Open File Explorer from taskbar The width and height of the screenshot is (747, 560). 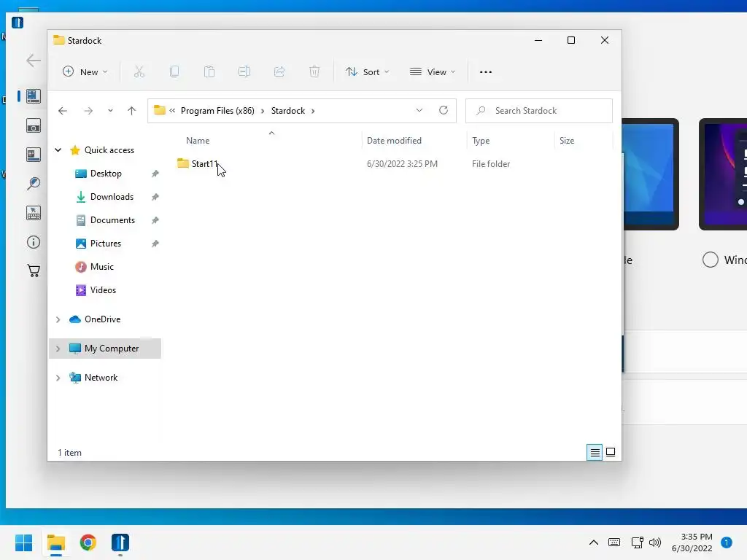(x=55, y=542)
